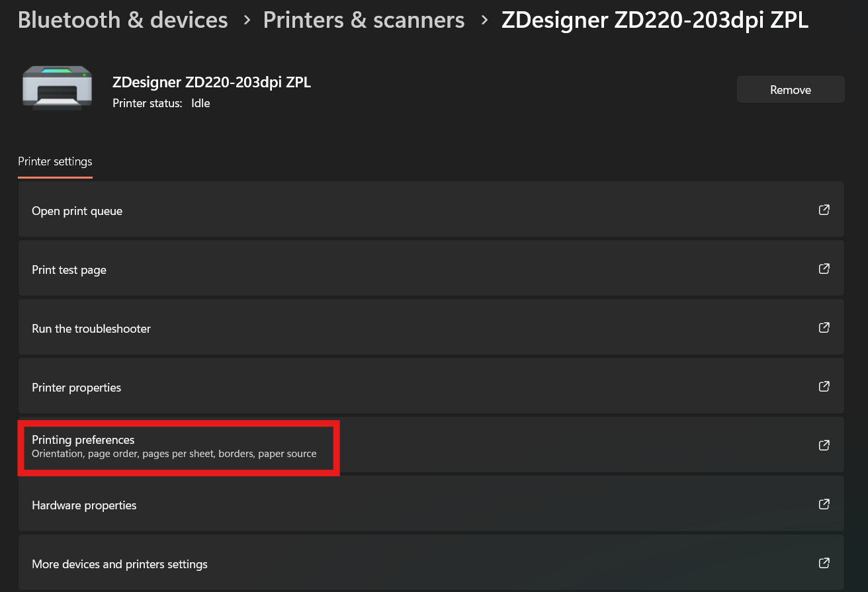Image resolution: width=868 pixels, height=592 pixels.
Task: Click the external link icon on Printing preferences row
Action: pyautogui.click(x=824, y=445)
